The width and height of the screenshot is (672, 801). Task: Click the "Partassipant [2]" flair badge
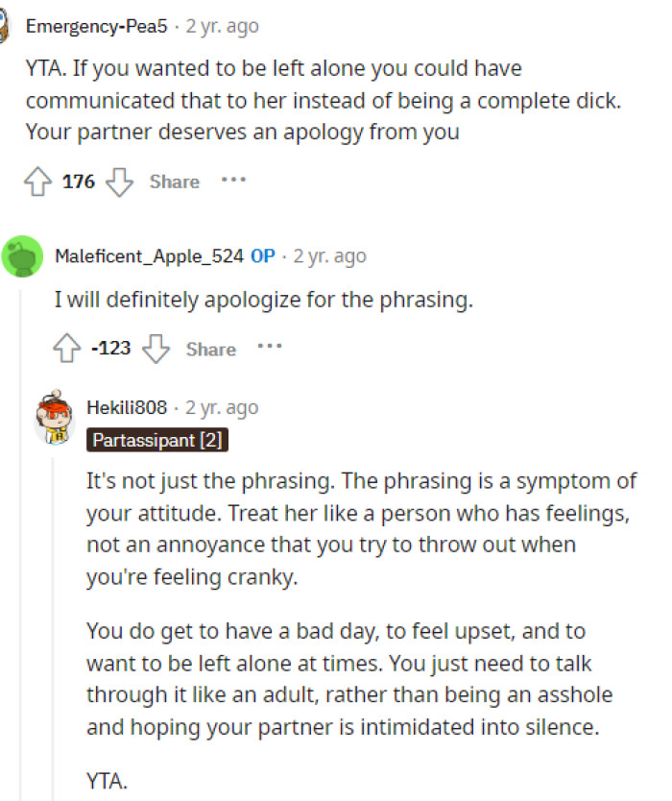click(157, 440)
